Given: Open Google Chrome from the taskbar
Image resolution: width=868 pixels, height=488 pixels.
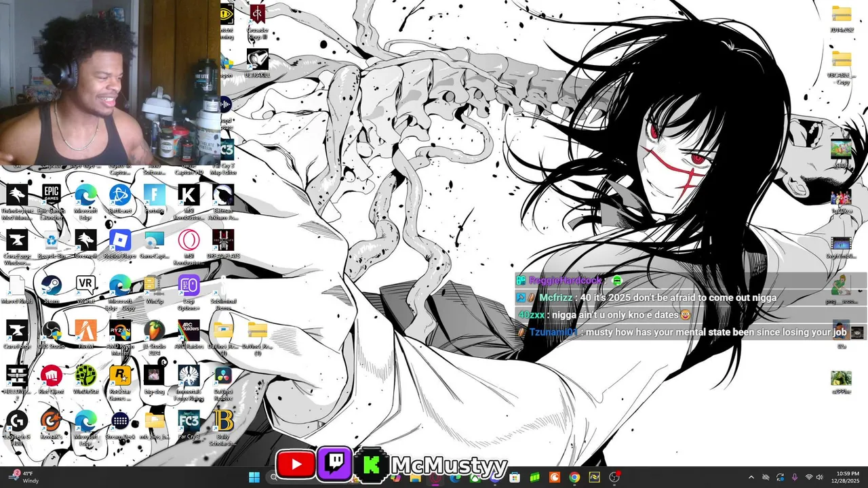Looking at the screenshot, I should click(x=574, y=477).
